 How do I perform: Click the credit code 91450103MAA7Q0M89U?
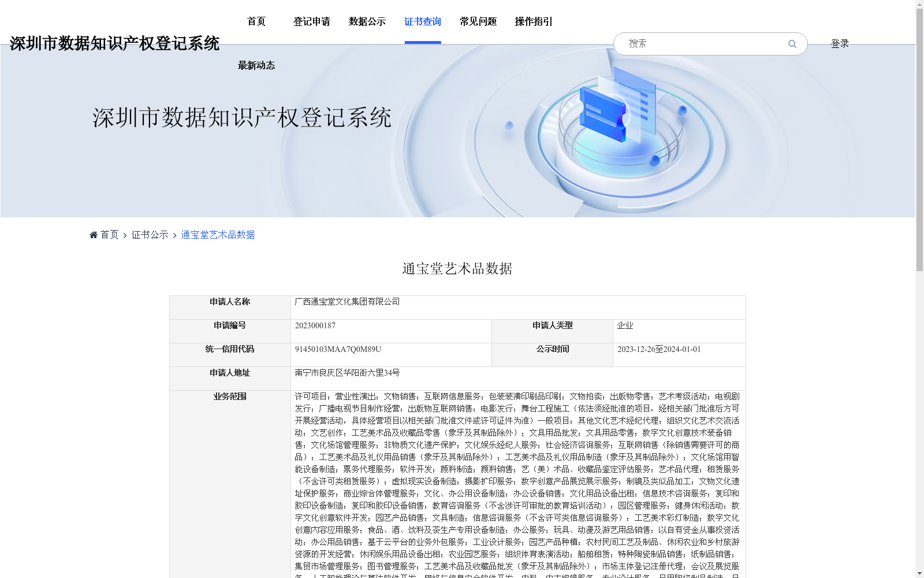[338, 349]
